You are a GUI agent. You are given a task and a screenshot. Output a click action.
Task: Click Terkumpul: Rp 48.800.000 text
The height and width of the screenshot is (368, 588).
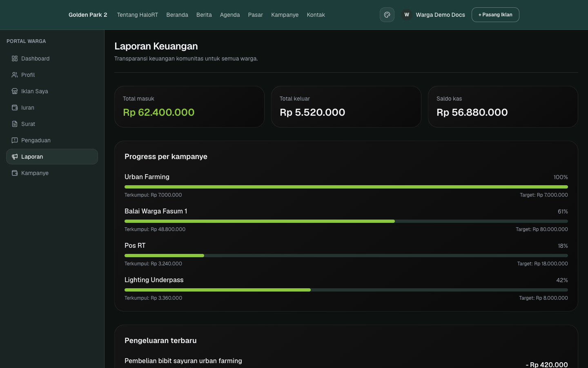coord(155,229)
